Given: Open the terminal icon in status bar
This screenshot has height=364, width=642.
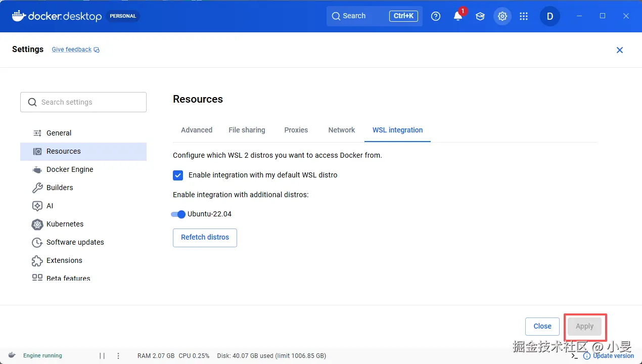Looking at the screenshot, I should click(574, 356).
